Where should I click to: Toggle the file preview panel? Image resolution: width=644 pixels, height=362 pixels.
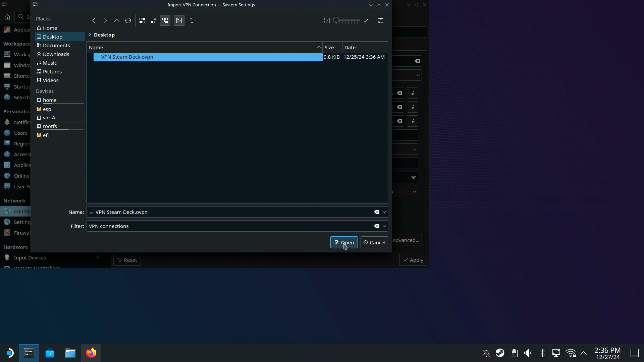click(x=179, y=21)
